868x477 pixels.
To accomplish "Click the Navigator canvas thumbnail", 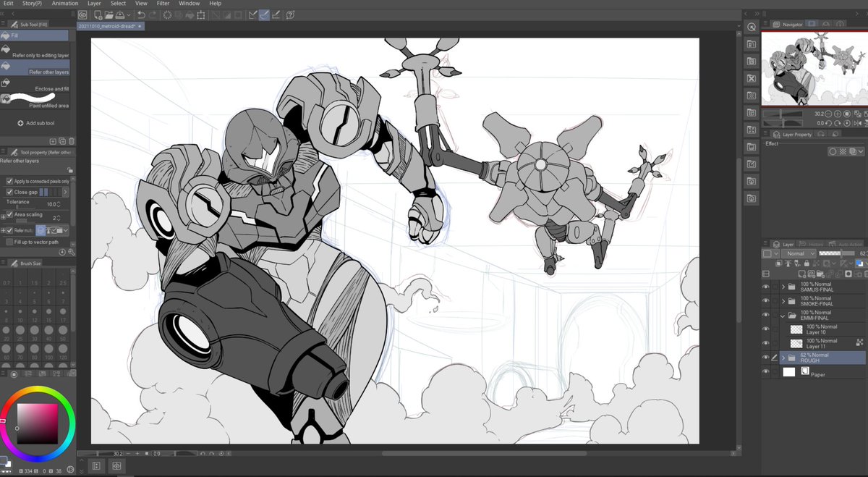I will click(x=814, y=69).
